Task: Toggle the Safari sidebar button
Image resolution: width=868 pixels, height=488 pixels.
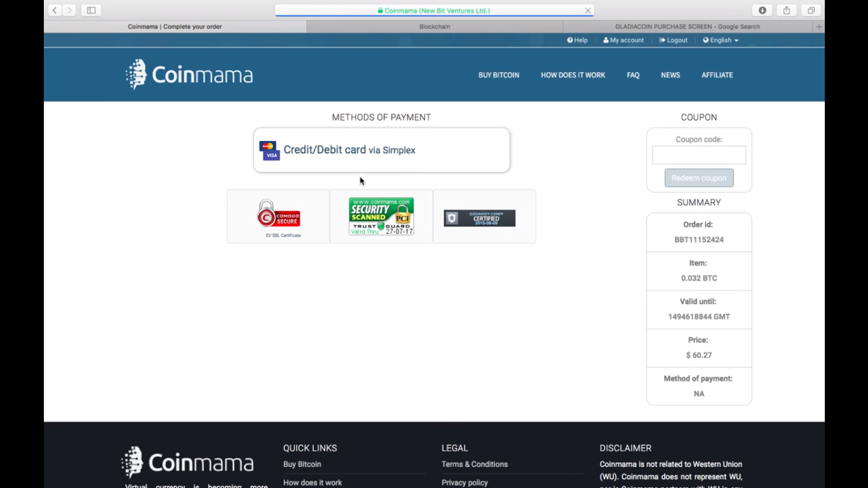Action: [x=91, y=10]
